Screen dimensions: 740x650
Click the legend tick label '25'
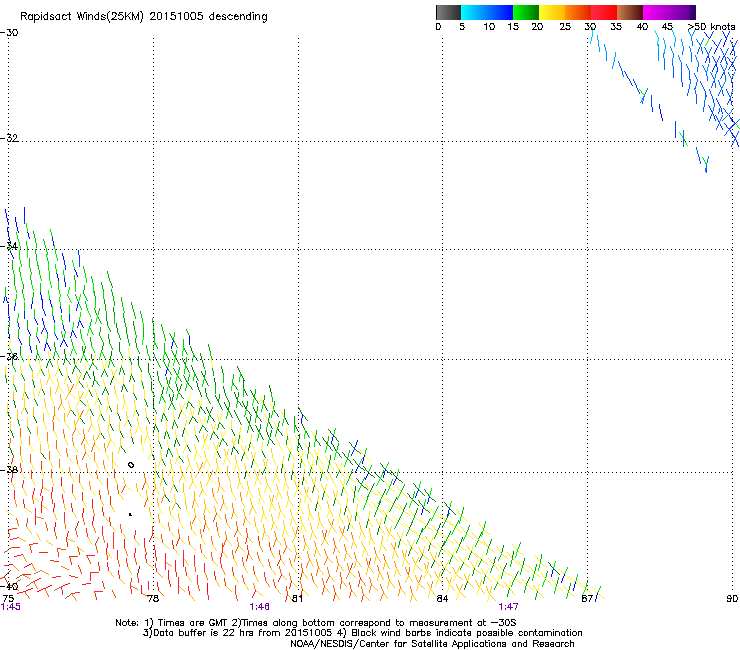tap(565, 27)
